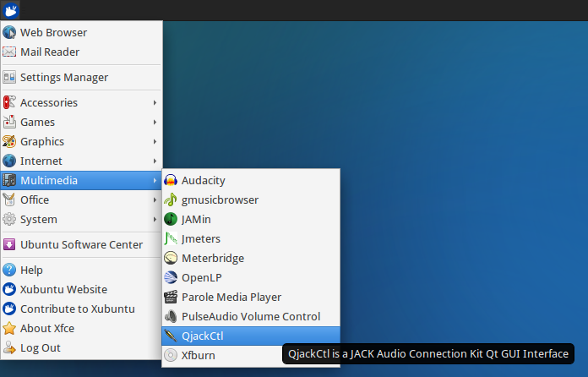Open the Settings Manager entry
588x377 pixels.
64,78
